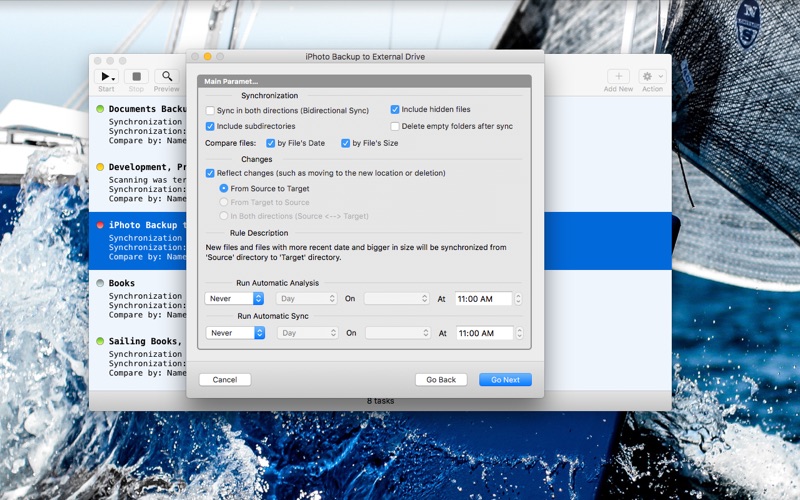Viewport: 800px width, 500px height.
Task: Click the Stop square icon in toolbar
Action: [x=136, y=77]
